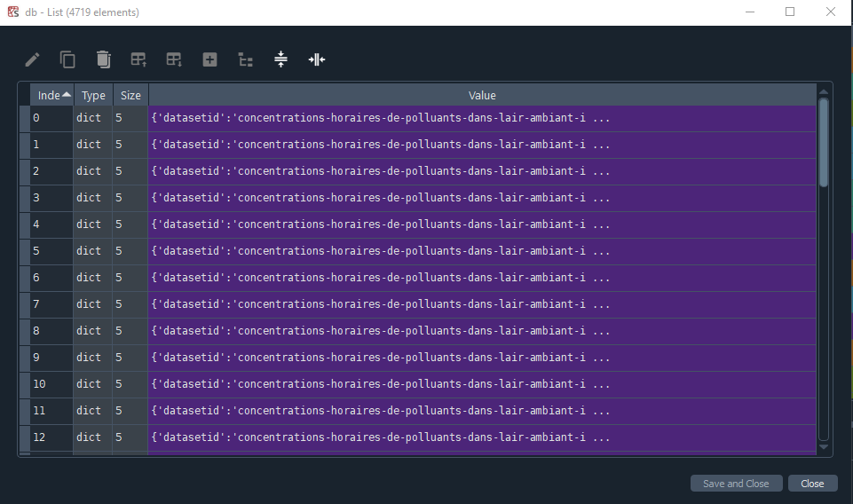The height and width of the screenshot is (504, 853).
Task: Select the index cell showing 10
Action: click(x=51, y=384)
